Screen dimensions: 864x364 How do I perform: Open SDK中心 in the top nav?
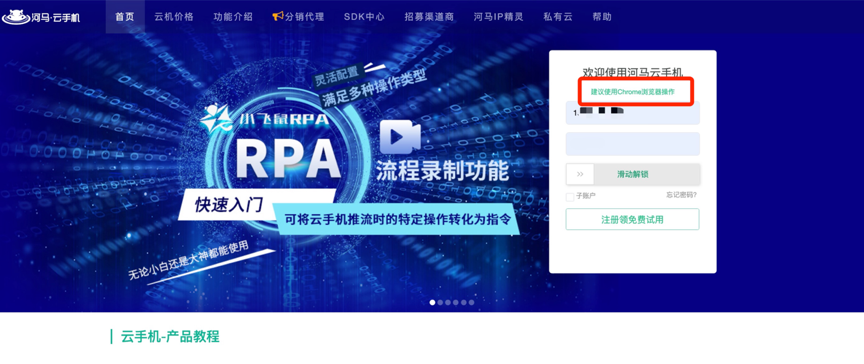[364, 17]
